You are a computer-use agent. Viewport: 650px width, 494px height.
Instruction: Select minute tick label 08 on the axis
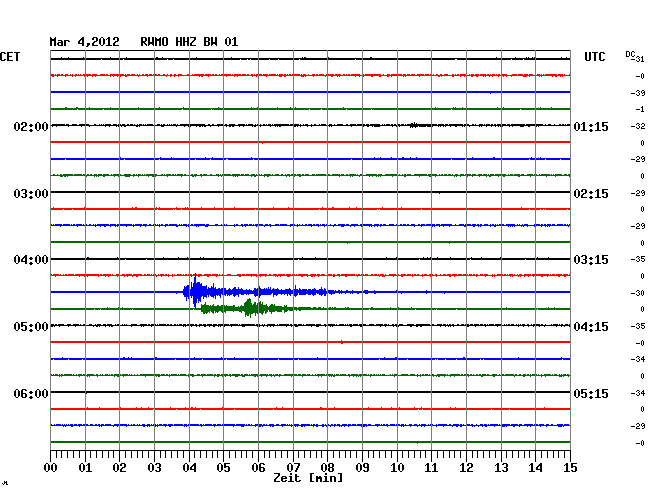tap(327, 468)
